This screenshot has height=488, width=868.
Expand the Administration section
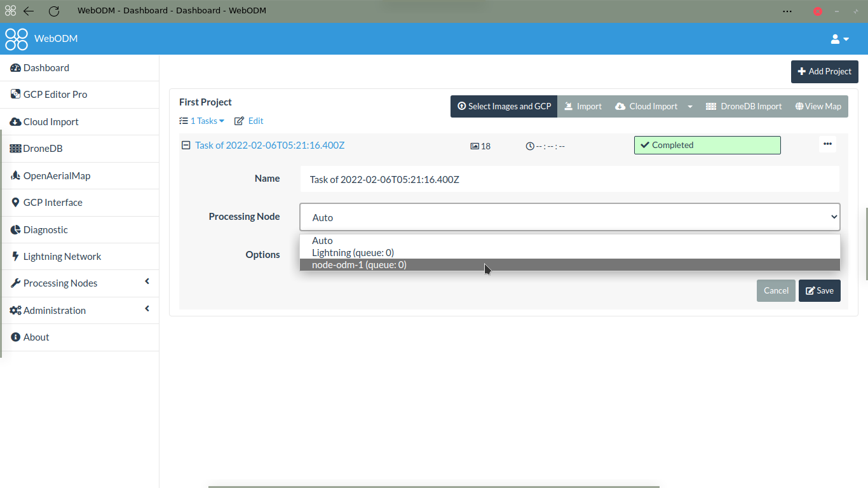56,310
